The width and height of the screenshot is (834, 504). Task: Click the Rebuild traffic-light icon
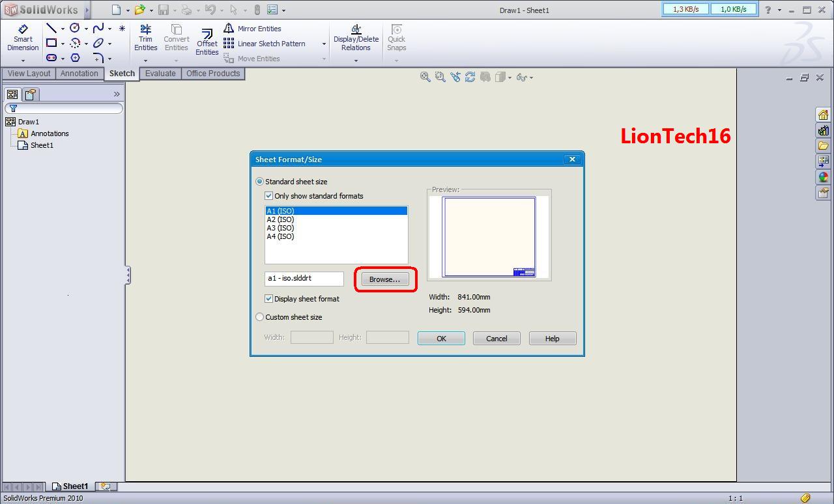pyautogui.click(x=257, y=10)
